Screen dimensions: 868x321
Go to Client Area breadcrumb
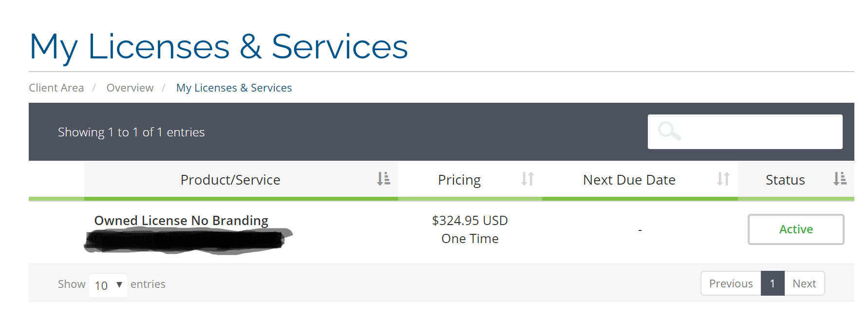[x=57, y=88]
